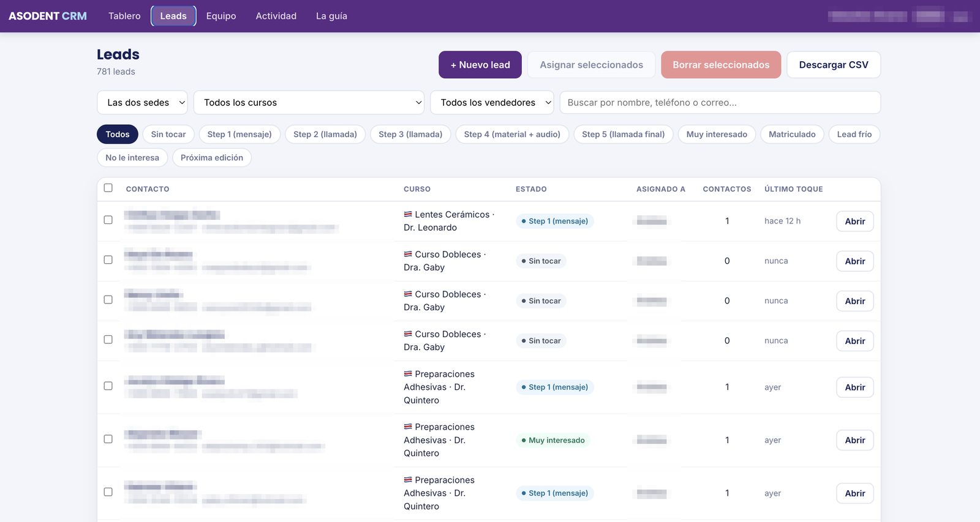980x522 pixels.
Task: Open the third Curso Dobleces lead with Abrir
Action: 855,341
